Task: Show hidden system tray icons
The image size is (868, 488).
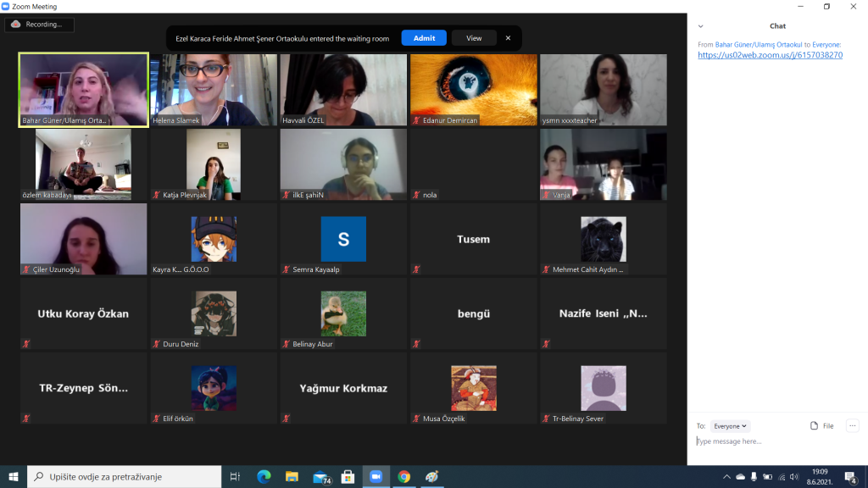Action: (x=726, y=477)
